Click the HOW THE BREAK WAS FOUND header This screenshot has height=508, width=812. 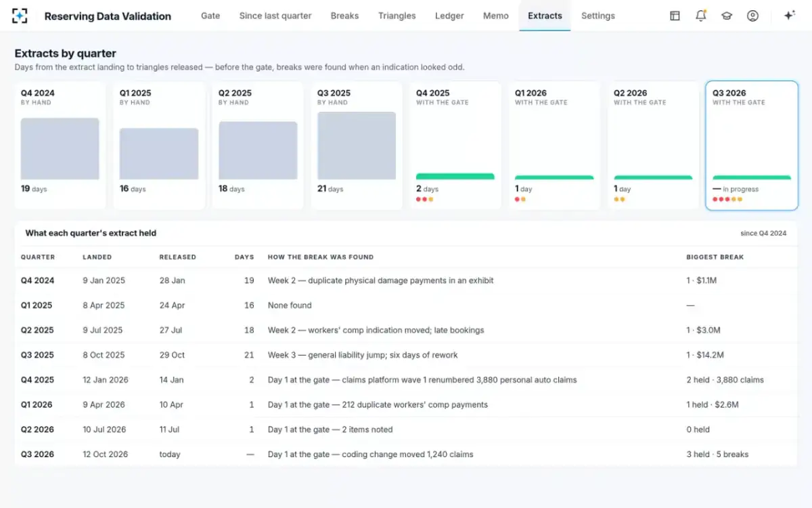(321, 257)
